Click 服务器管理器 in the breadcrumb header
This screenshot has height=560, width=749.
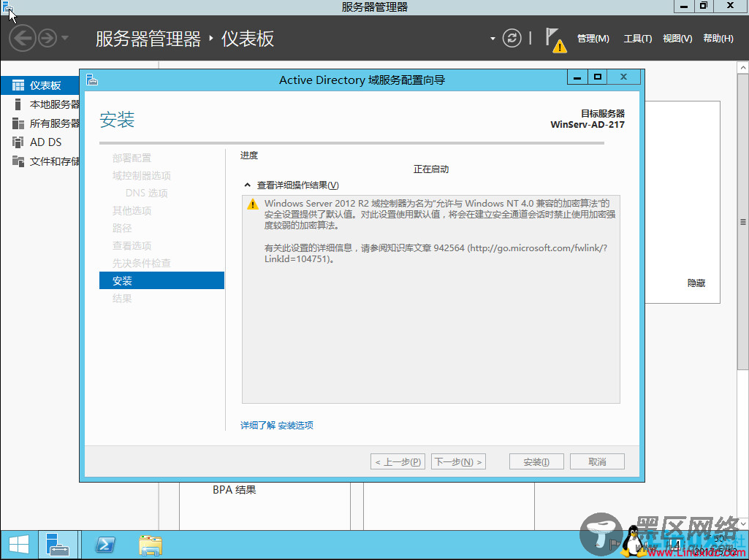(148, 39)
